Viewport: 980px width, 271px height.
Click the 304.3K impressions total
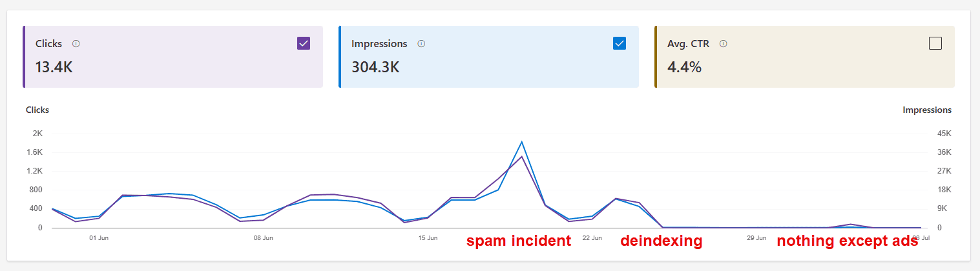pos(375,66)
